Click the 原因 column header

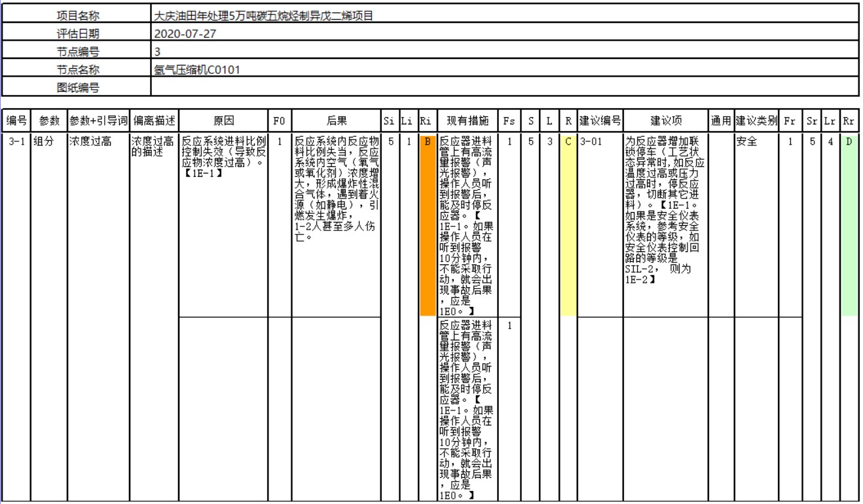pyautogui.click(x=223, y=121)
